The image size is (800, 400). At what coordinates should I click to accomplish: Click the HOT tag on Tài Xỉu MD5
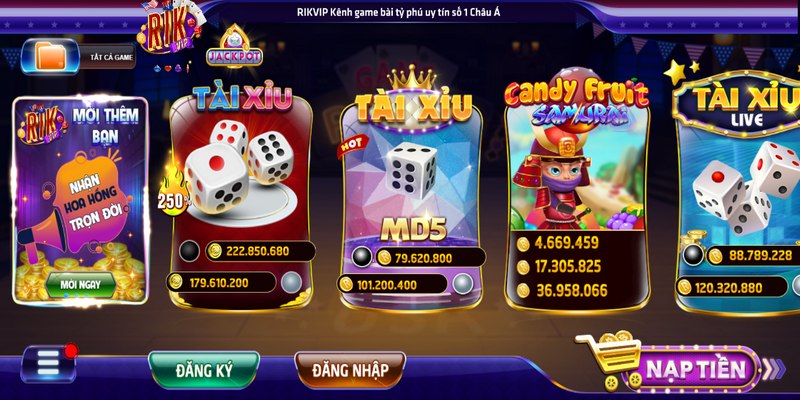point(352,146)
